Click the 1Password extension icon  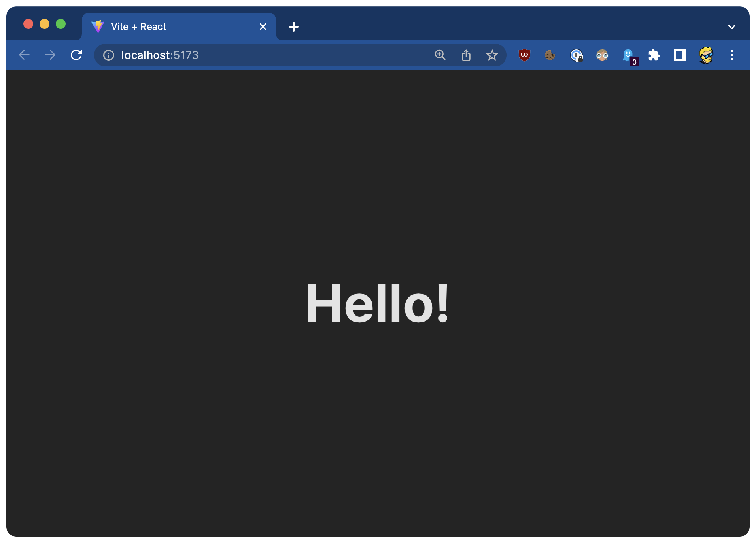576,55
